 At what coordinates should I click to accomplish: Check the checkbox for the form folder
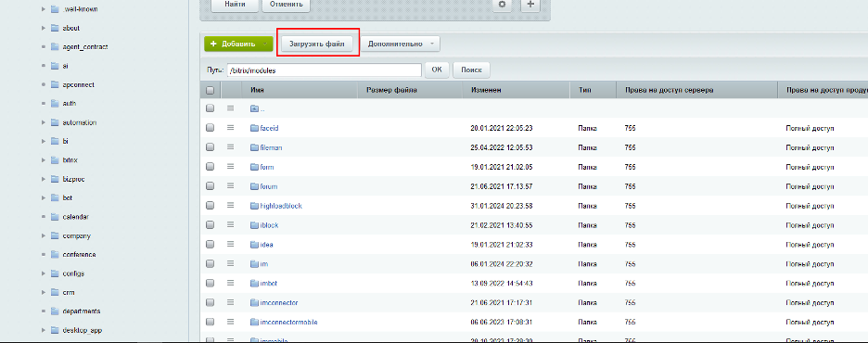pos(210,167)
